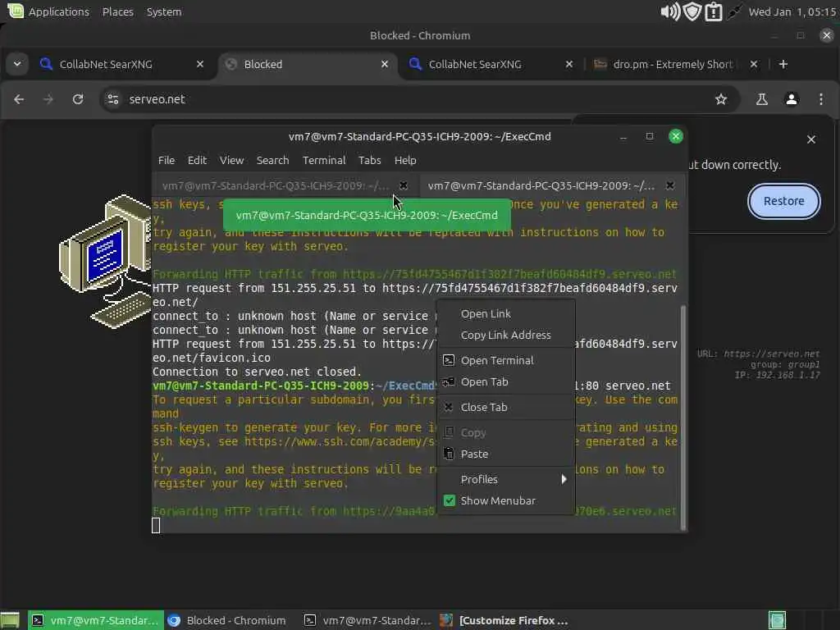Click the workspace switcher icon in panel
Screen dimensions: 840x630
[x=778, y=620]
